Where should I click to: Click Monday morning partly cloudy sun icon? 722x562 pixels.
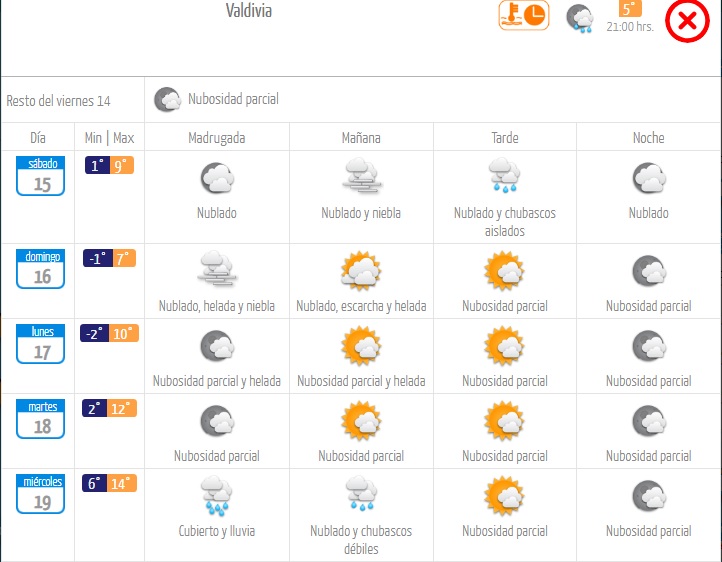click(361, 346)
